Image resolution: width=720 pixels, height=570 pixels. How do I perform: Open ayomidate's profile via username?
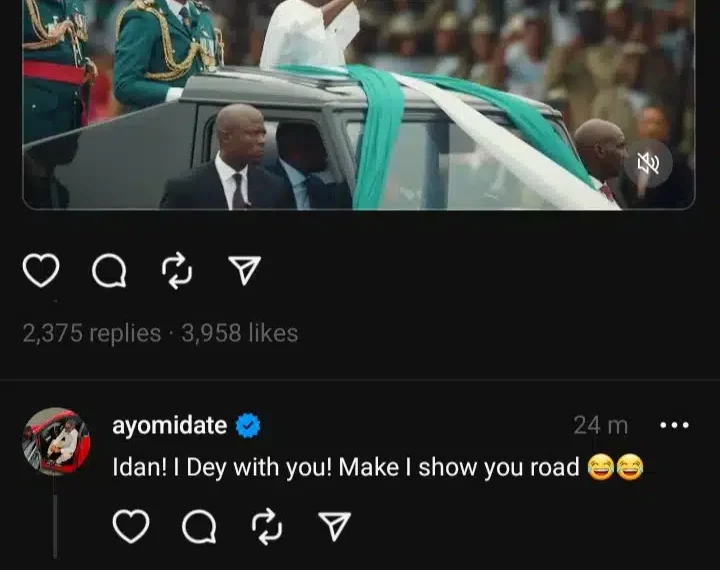point(169,425)
